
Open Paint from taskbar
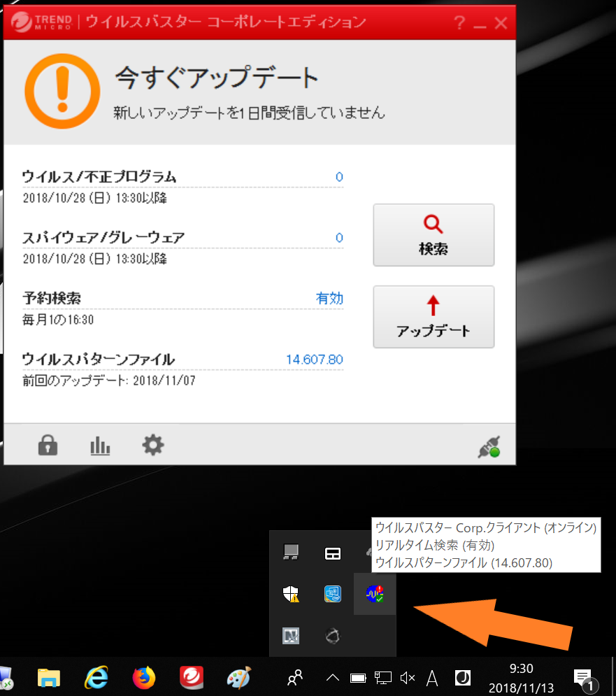[238, 677]
